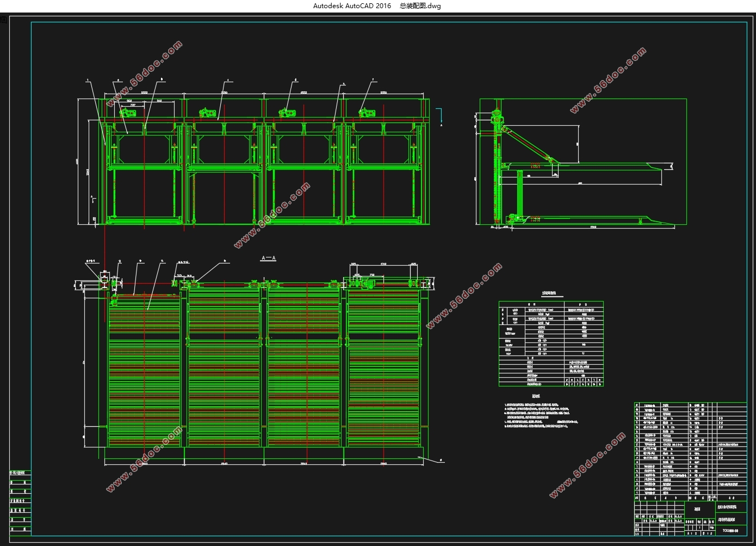Click the drawing number cell in title block
The height and width of the screenshot is (546, 756).
pyautogui.click(x=731, y=530)
